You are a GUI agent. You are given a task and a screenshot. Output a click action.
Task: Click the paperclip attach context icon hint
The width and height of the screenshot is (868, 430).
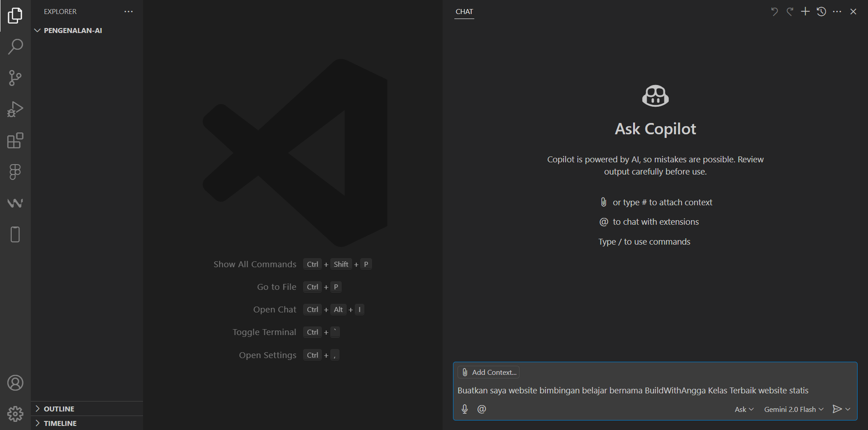[x=603, y=202]
